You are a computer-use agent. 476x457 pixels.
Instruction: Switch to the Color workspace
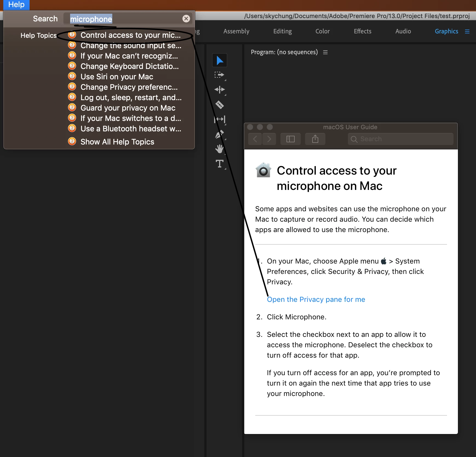(322, 31)
